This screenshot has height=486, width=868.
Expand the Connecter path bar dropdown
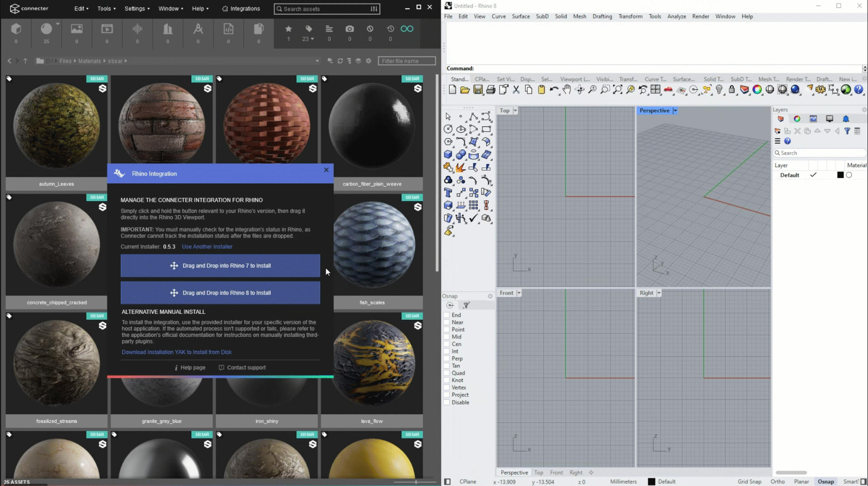(x=317, y=61)
